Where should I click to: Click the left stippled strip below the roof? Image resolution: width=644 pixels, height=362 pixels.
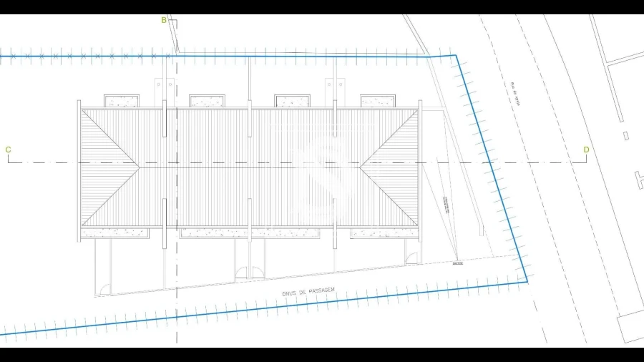114,233
